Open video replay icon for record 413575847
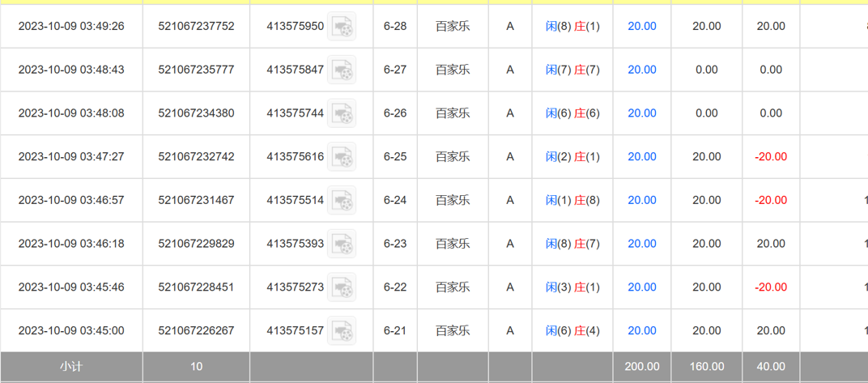 342,70
